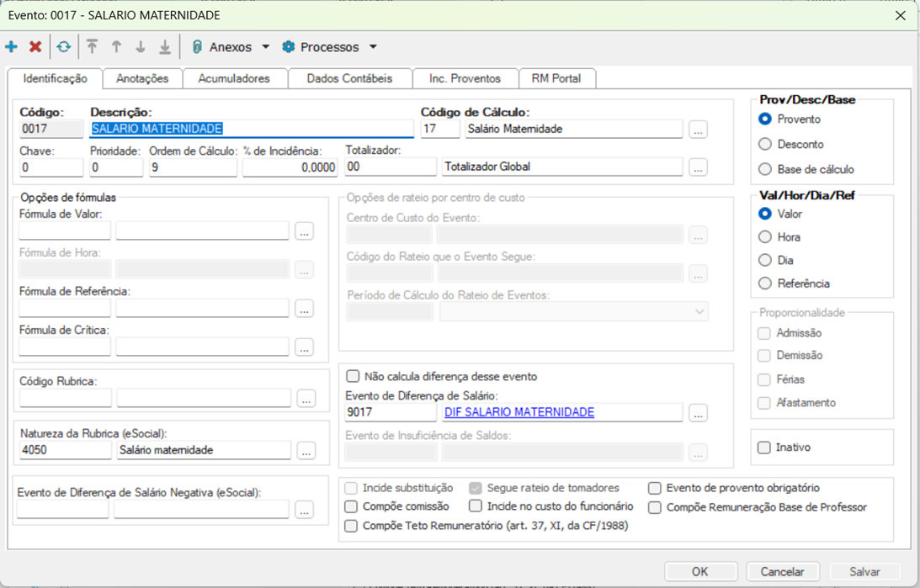Click the refresh icon in toolbar
Viewport: 920px width, 588px height.
[64, 47]
